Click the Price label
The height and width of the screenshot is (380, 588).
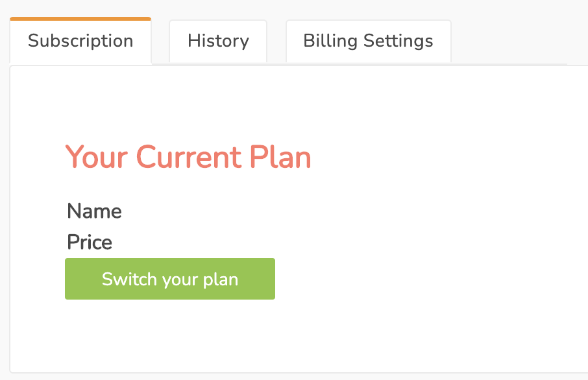coord(90,242)
